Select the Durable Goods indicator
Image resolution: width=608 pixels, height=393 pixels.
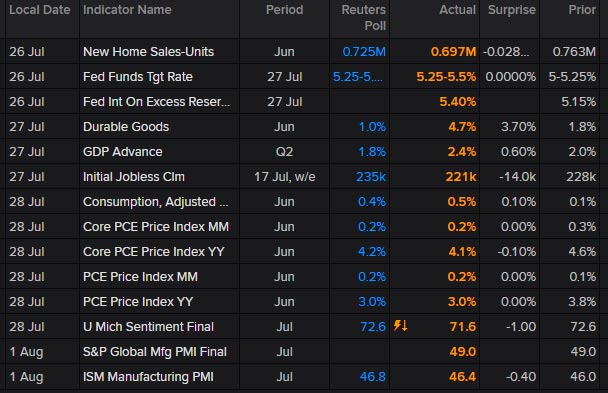pos(126,127)
